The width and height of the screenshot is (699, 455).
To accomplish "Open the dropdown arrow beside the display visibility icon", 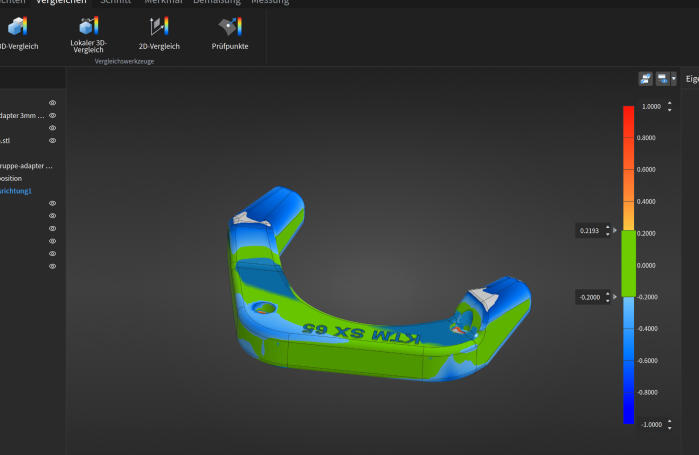I will click(x=674, y=79).
